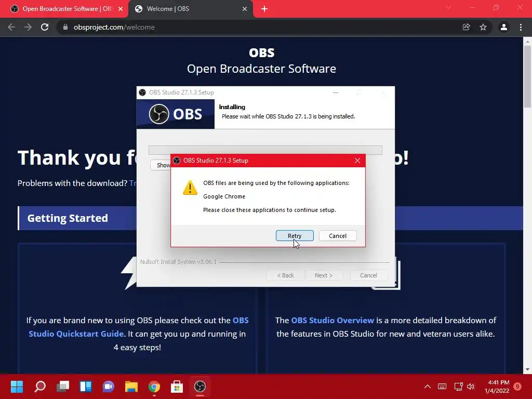This screenshot has height=399, width=532.
Task: Close the Open Broadcaster Software tab
Action: click(121, 9)
